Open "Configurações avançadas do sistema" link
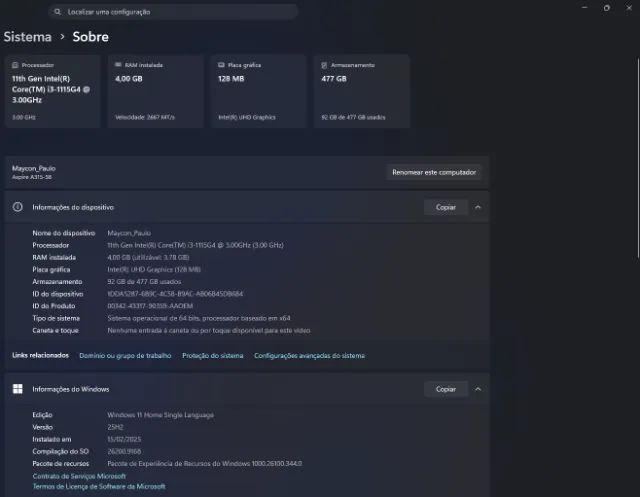The height and width of the screenshot is (497, 640). 309,355
